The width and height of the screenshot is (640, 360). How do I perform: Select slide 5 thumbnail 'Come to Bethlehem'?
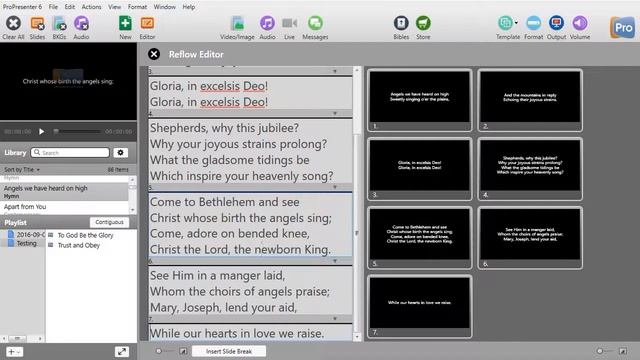(x=420, y=238)
